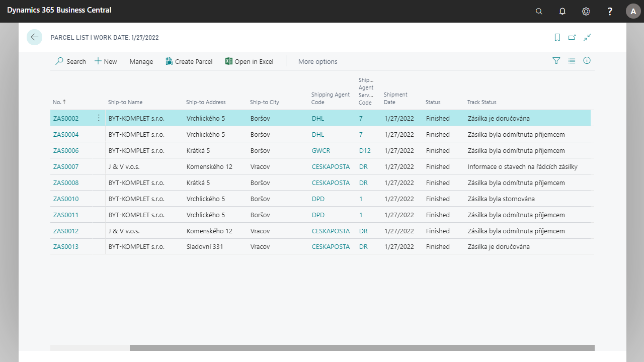Viewport: 644px width, 362px height.
Task: Open parcel ZAS0006
Action: click(x=66, y=151)
